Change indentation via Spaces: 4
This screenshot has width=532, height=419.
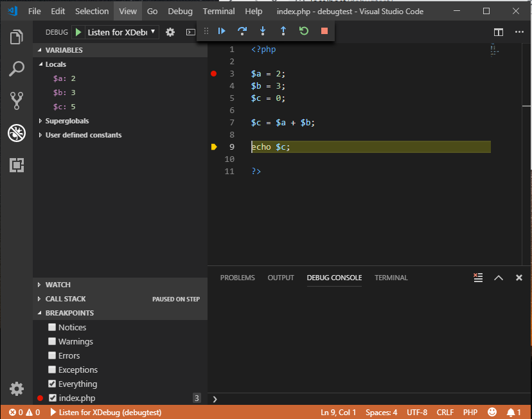click(x=382, y=412)
